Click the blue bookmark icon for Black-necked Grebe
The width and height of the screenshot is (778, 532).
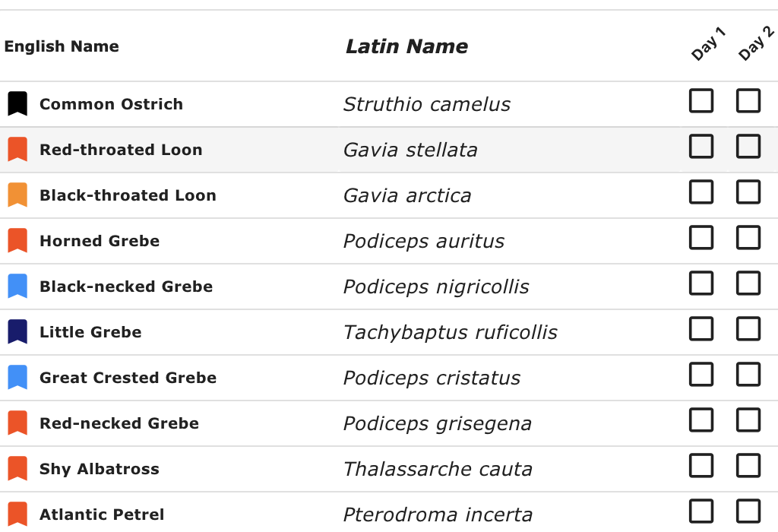point(17,287)
